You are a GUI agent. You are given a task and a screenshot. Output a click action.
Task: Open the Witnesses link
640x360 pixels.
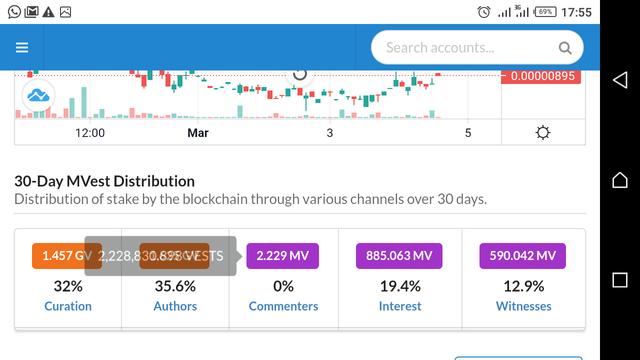point(524,306)
